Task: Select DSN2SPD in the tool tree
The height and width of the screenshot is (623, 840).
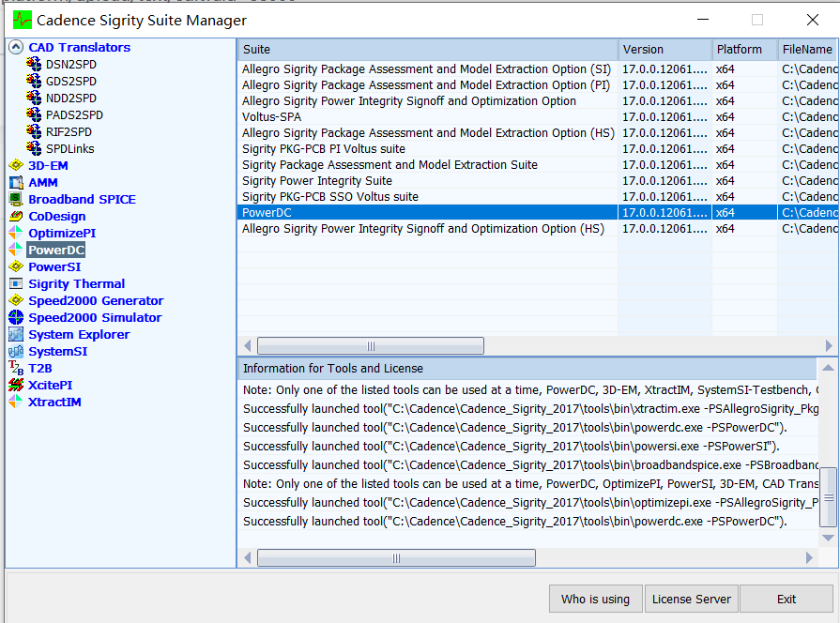Action: (x=71, y=65)
